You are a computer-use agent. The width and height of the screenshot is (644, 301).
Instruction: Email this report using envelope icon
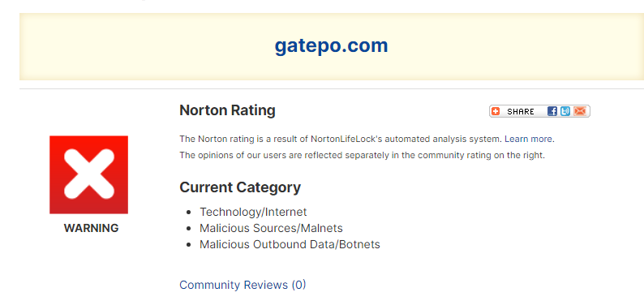pyautogui.click(x=579, y=111)
